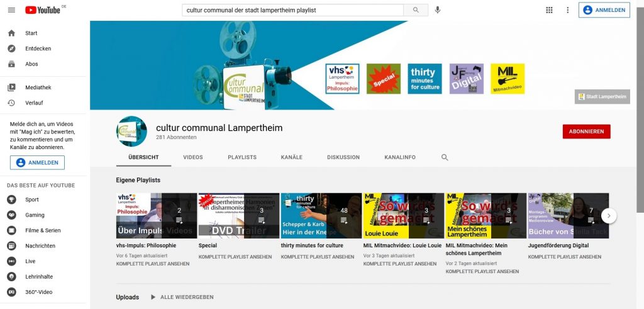The image size is (644, 309).
Task: Click Special playlist title
Action: coord(208,245)
